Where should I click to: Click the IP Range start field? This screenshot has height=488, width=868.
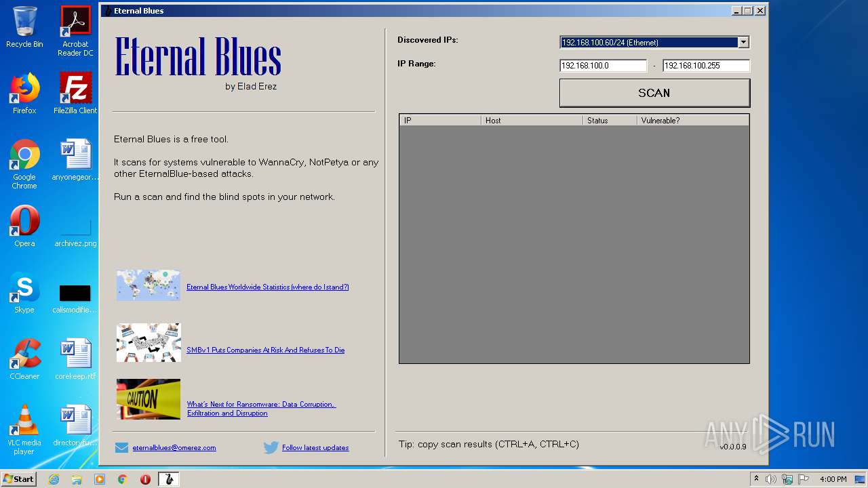coord(604,66)
